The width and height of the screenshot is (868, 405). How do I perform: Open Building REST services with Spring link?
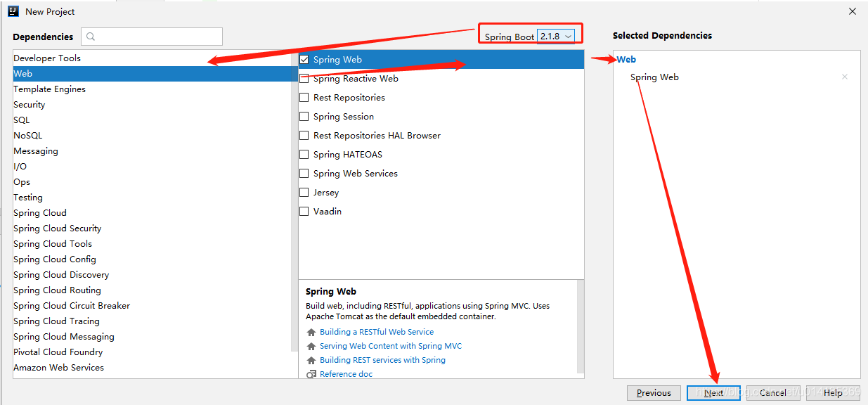click(382, 360)
